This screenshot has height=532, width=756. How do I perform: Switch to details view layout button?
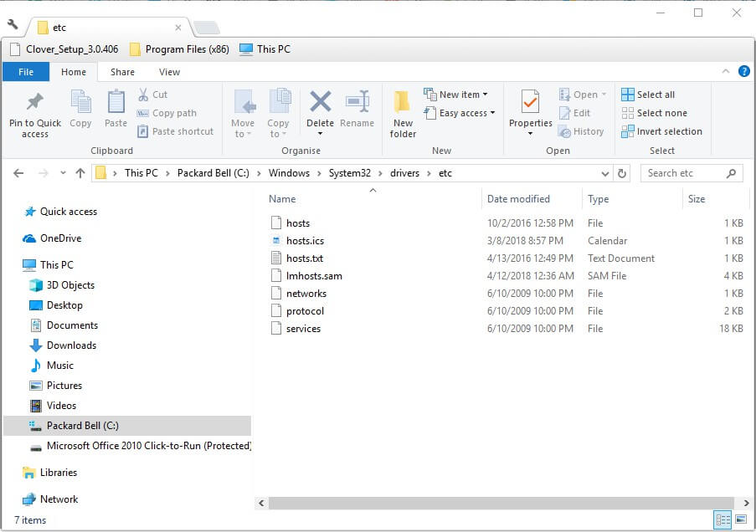click(x=723, y=519)
